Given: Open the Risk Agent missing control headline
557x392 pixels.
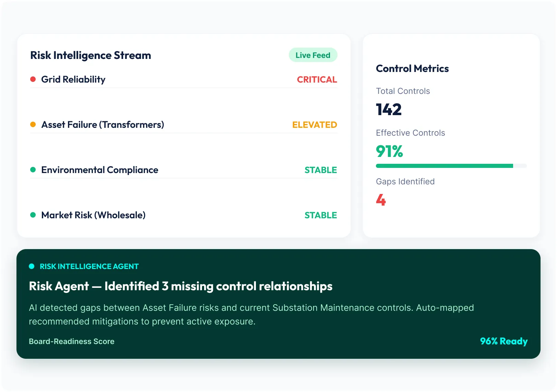Looking at the screenshot, I should [181, 286].
